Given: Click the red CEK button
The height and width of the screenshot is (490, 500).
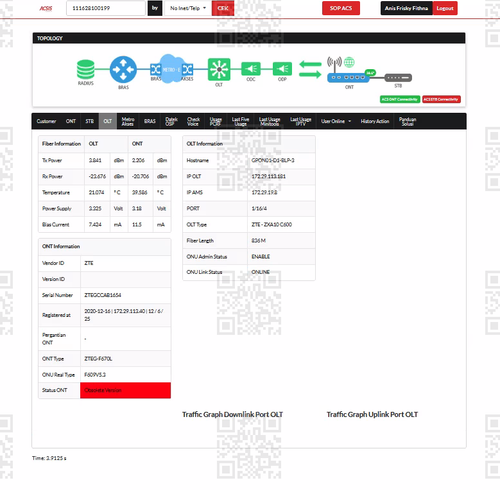Looking at the screenshot, I should click(x=223, y=8).
